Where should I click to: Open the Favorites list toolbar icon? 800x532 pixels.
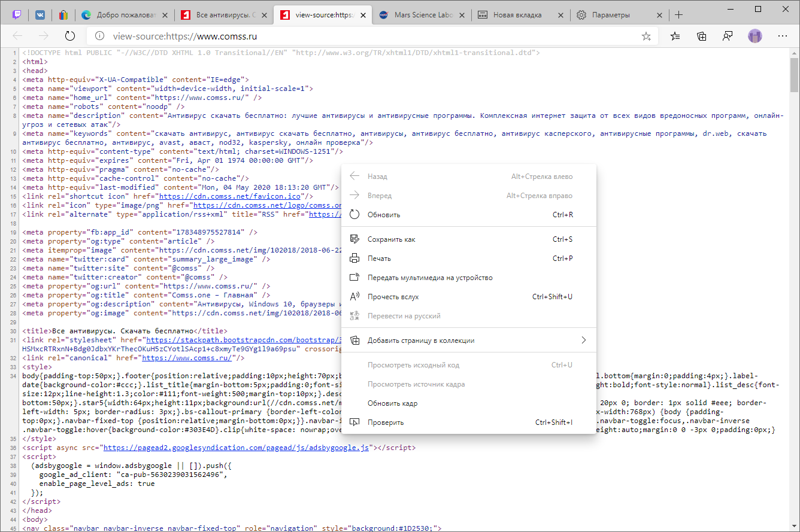[675, 36]
